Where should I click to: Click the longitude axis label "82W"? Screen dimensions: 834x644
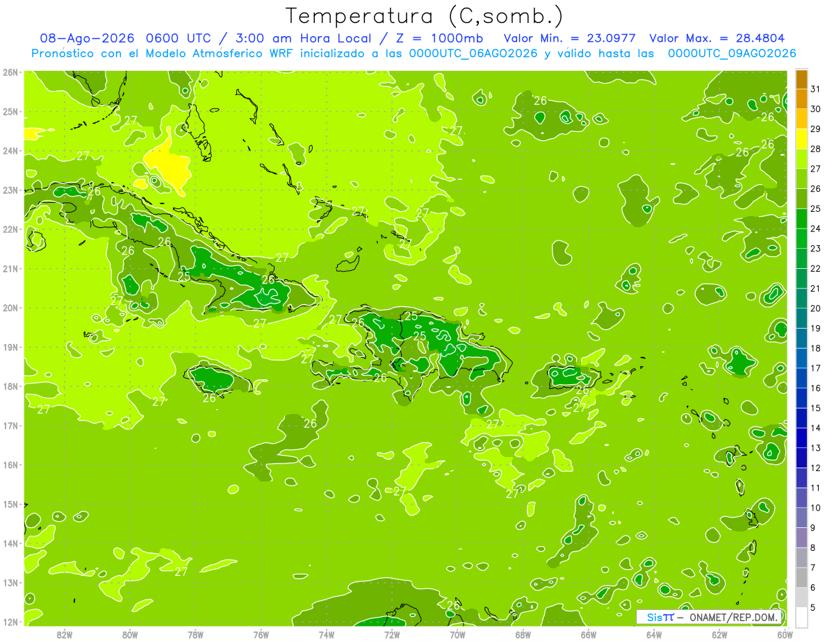pos(65,634)
